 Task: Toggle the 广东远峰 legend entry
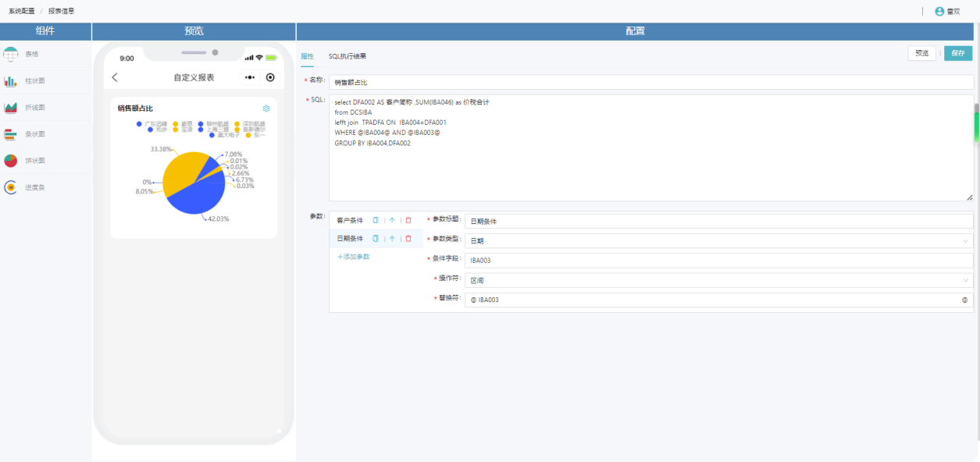point(151,123)
